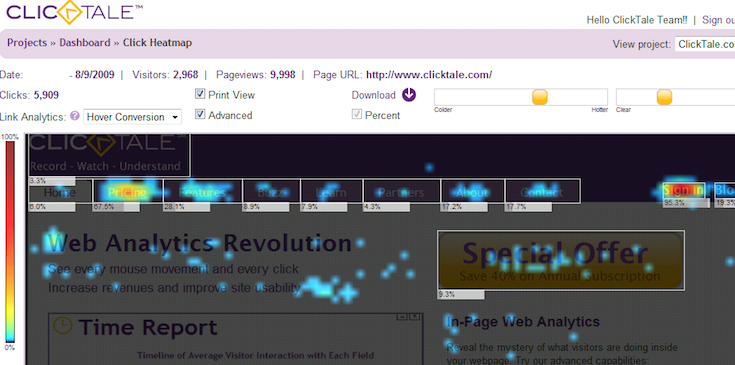Image resolution: width=735 pixels, height=365 pixels.
Task: Open the clicktale.com Page URL link
Action: (x=429, y=74)
